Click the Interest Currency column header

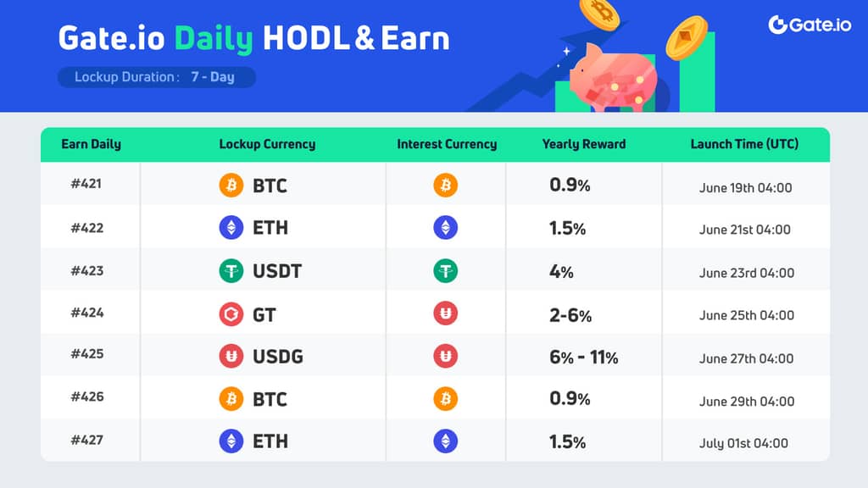447,144
